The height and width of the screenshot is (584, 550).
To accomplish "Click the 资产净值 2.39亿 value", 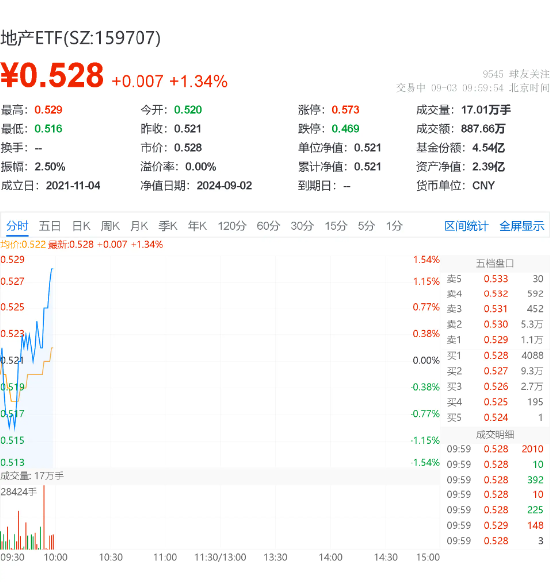I will click(x=489, y=167).
